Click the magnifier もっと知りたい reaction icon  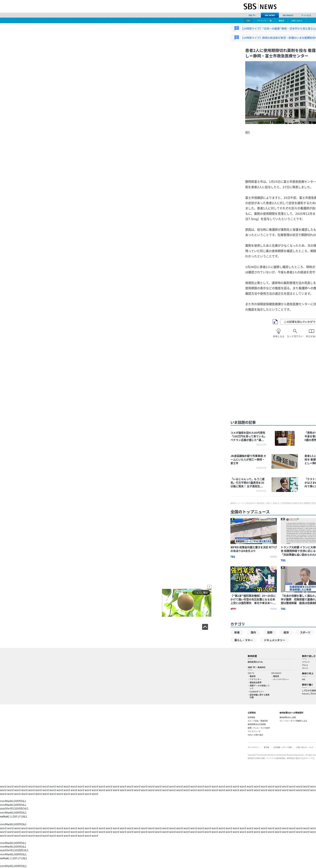coord(295,331)
